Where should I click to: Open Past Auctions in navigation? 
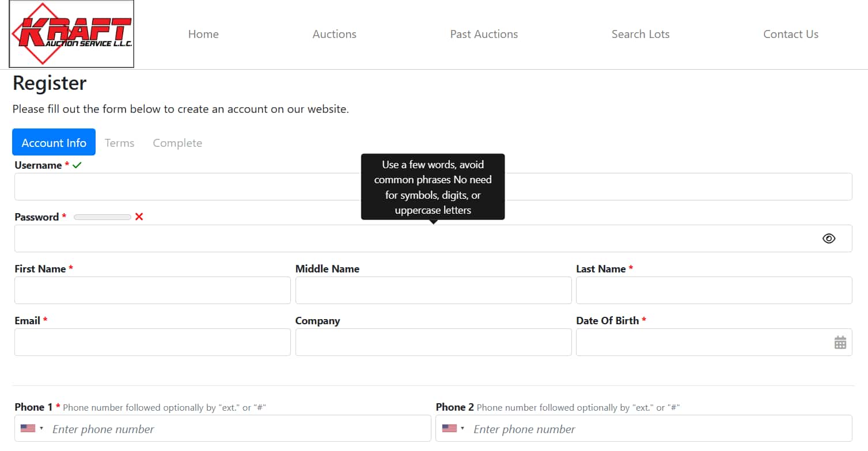tap(484, 34)
